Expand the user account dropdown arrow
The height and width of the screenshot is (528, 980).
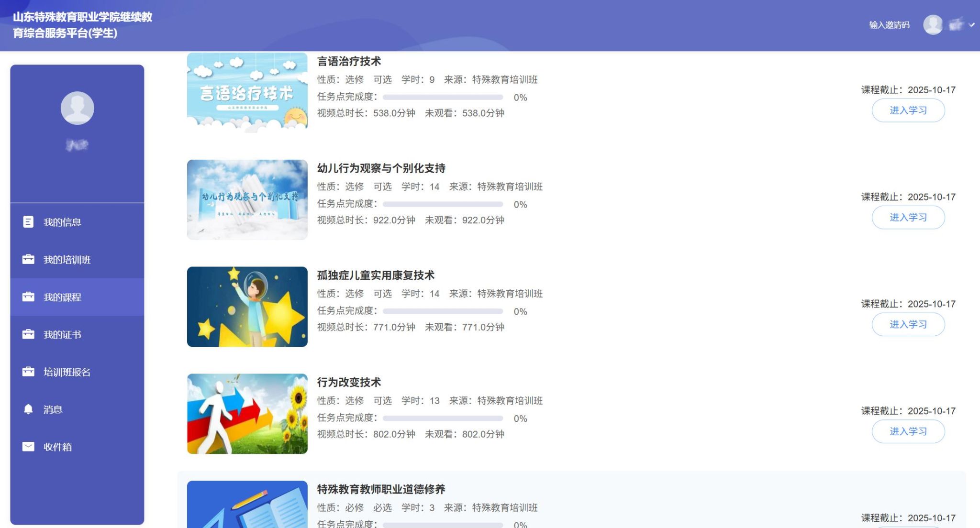971,25
